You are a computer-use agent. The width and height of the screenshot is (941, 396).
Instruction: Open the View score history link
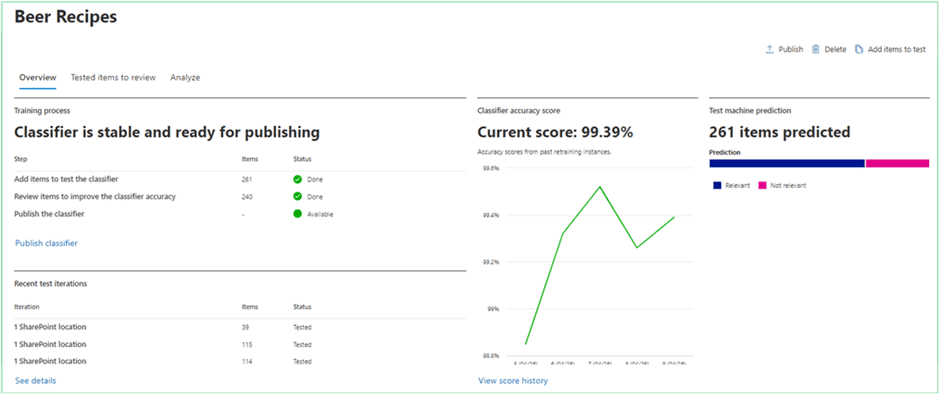(x=513, y=380)
